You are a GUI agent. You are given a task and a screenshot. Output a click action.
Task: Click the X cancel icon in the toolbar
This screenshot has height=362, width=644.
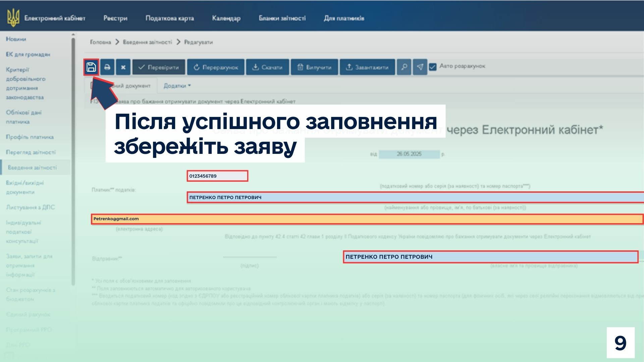tap(123, 67)
